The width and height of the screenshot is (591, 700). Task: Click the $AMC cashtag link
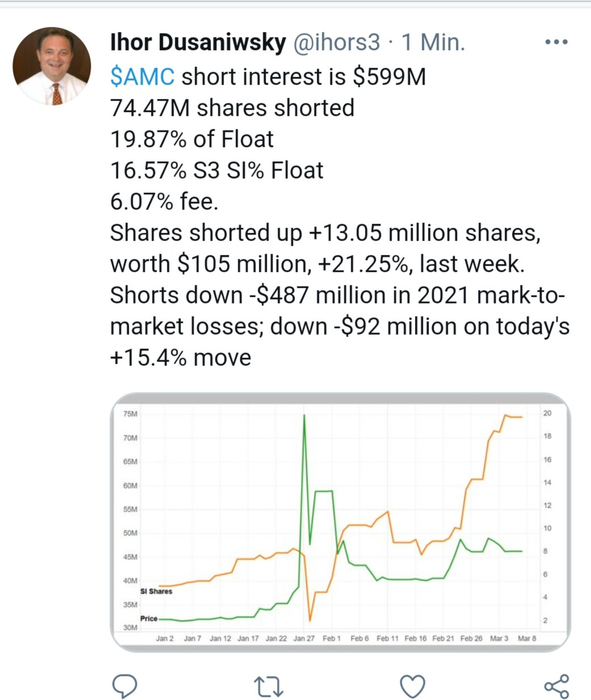142,77
